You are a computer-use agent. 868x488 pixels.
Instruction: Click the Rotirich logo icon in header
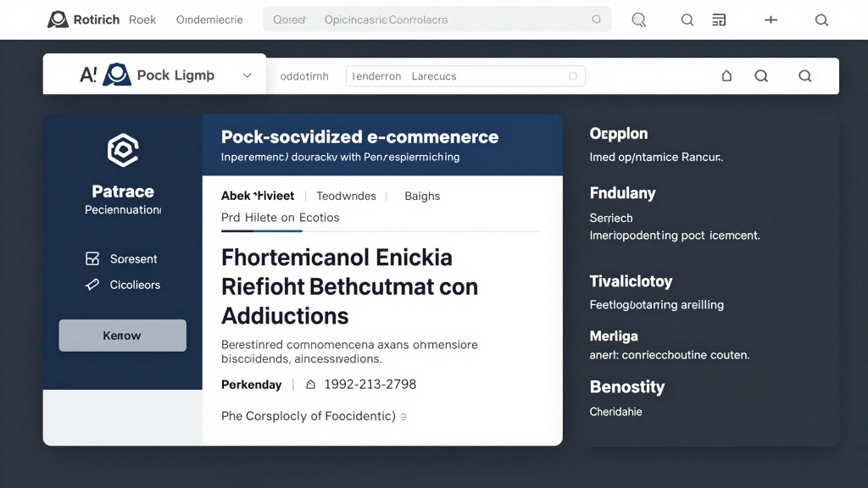(x=58, y=19)
